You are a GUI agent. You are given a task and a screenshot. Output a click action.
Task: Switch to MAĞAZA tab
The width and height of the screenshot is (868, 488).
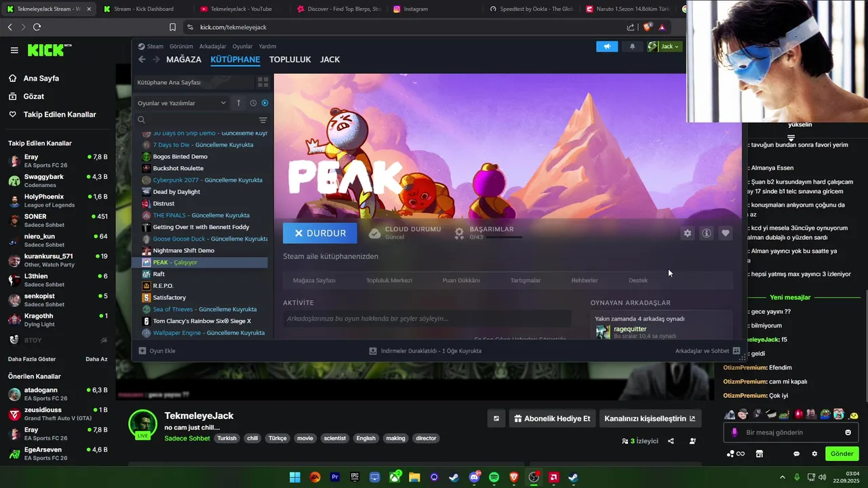[184, 60]
